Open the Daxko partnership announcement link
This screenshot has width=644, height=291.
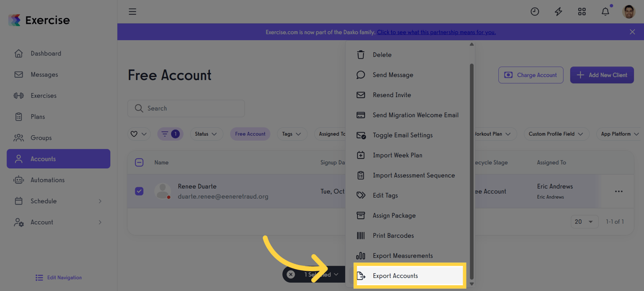(436, 32)
